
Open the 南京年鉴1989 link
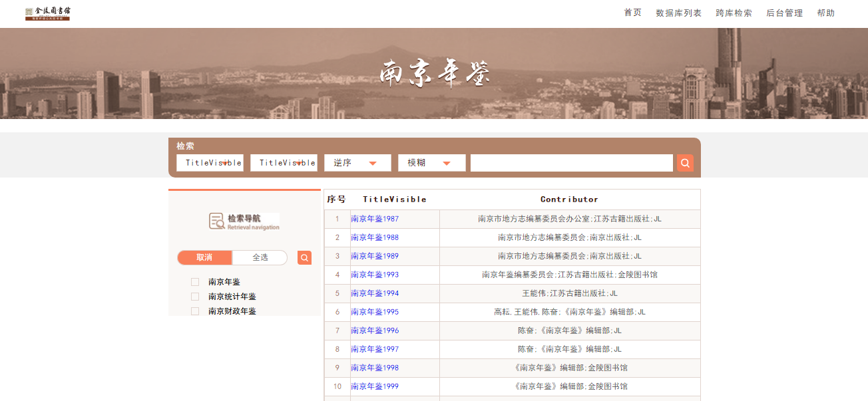tap(375, 256)
